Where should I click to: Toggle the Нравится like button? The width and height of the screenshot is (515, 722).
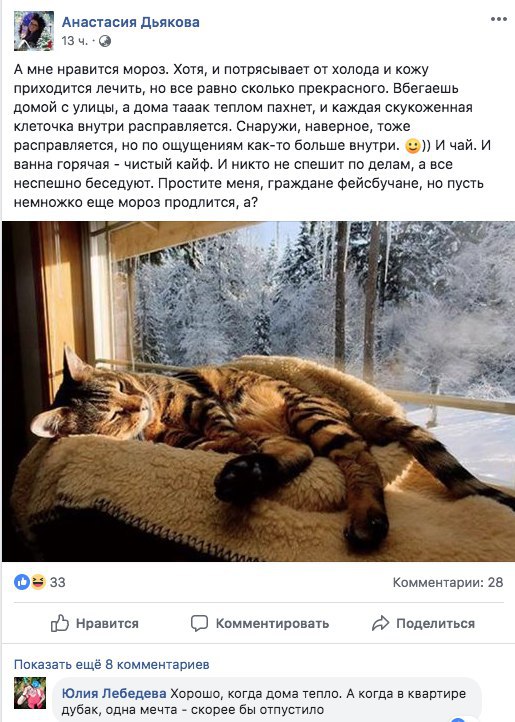[94, 623]
